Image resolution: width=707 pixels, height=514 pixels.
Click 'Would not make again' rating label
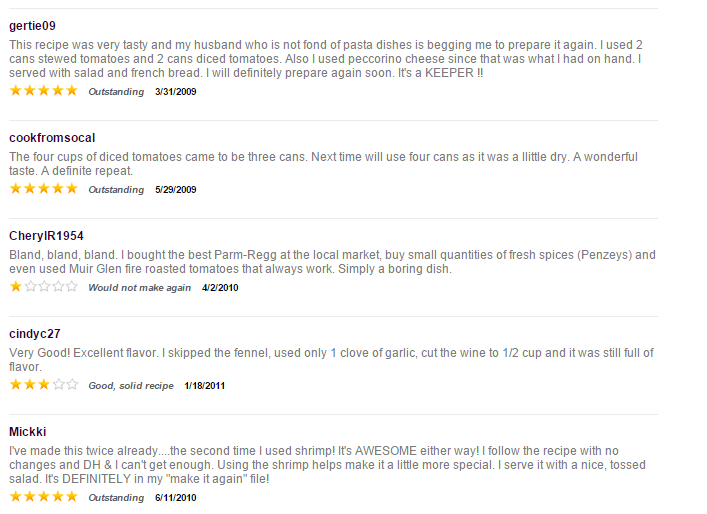click(139, 288)
